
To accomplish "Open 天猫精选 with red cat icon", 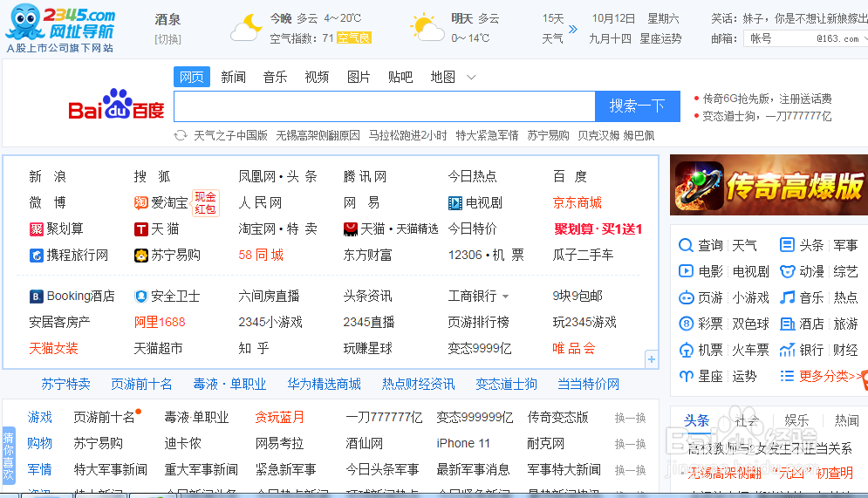I will pos(391,229).
